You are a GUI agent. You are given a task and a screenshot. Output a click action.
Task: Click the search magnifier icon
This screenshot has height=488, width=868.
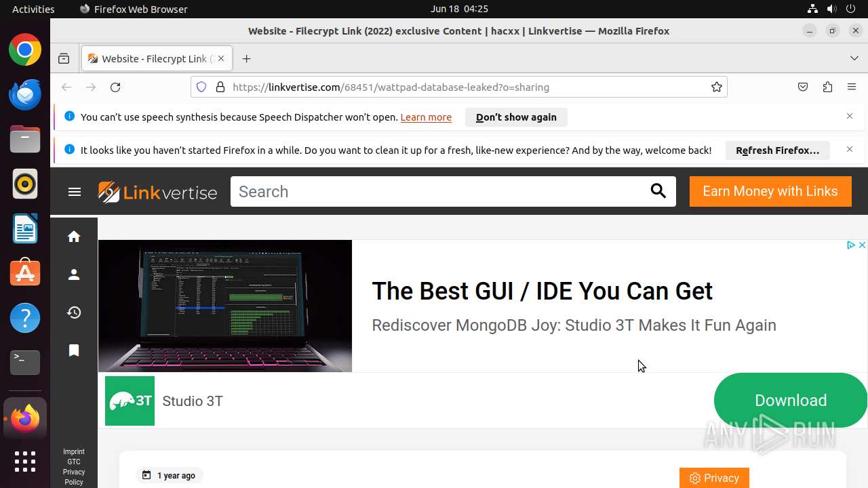tap(658, 191)
